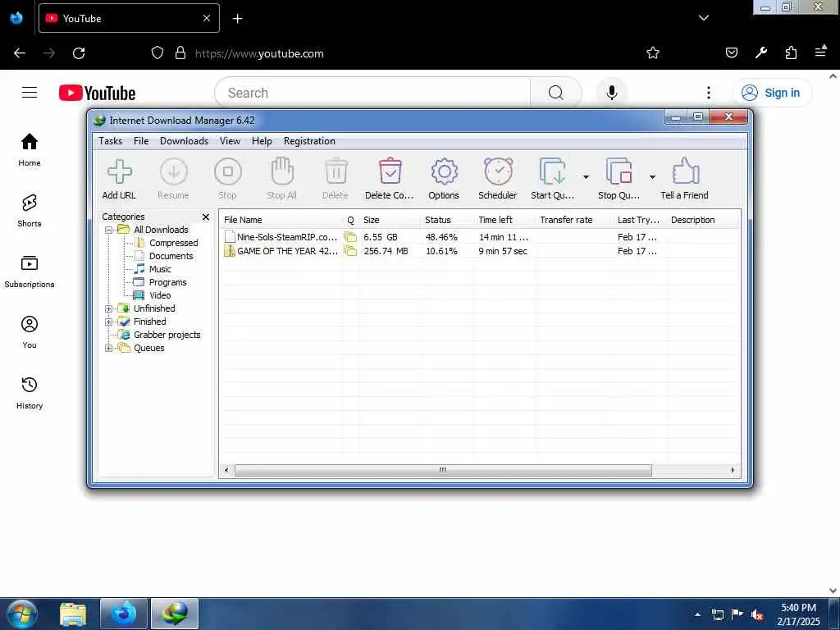
Task: Click the YouTube search field
Action: point(372,93)
